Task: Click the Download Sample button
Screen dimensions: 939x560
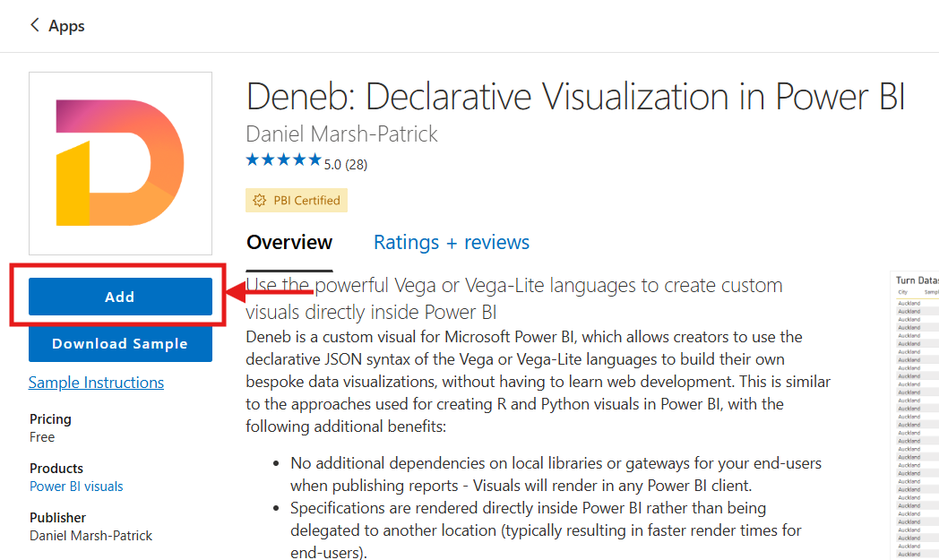Action: click(120, 344)
